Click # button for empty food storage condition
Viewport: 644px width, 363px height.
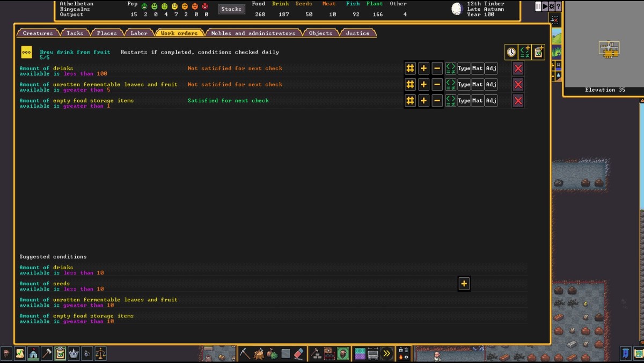[410, 101]
